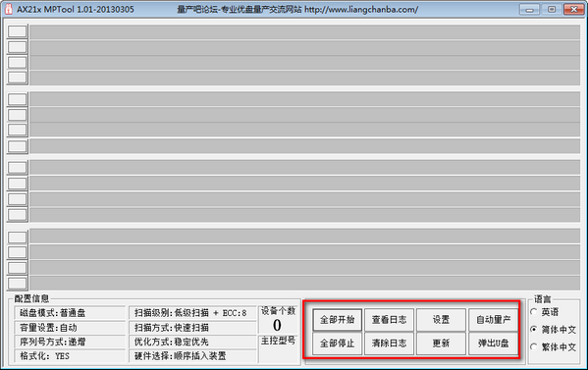Image resolution: width=588 pixels, height=370 pixels.
Task: Click the first slot button in the bottom group
Action: (18, 238)
